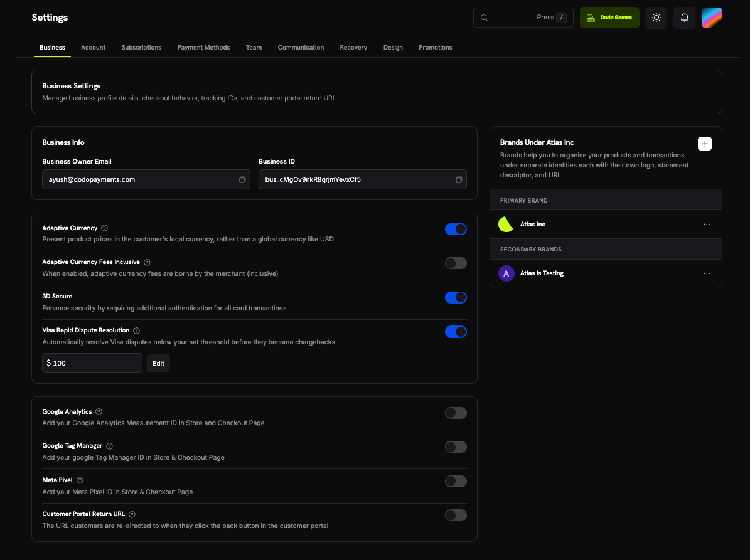This screenshot has height=560, width=750.
Task: Copy the business owner email
Action: click(242, 179)
